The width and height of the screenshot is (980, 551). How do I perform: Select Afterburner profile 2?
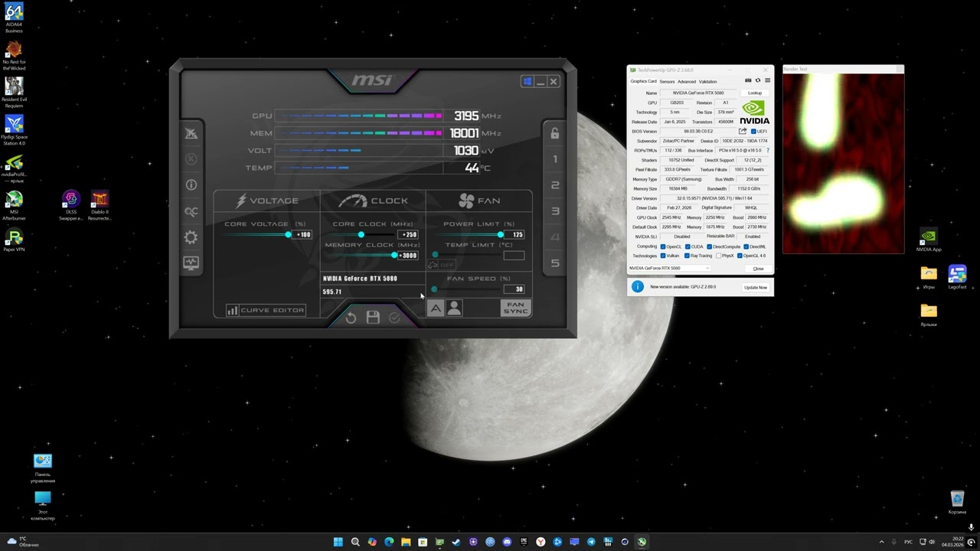tap(555, 185)
